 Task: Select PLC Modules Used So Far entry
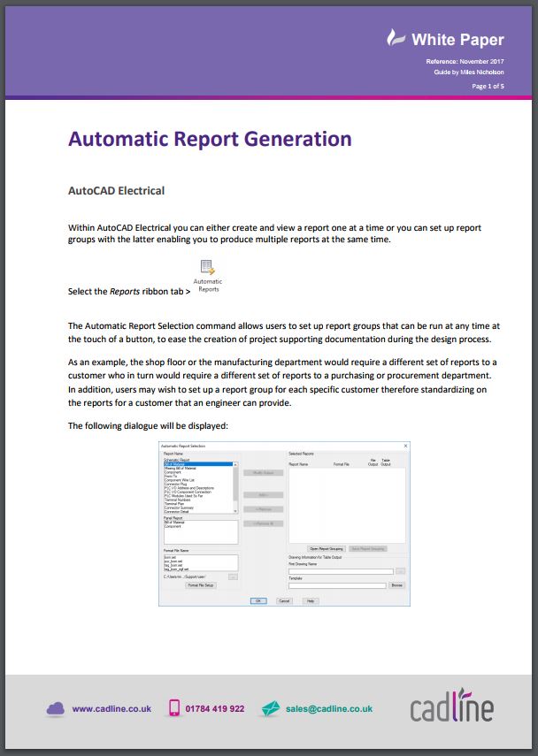coord(183,496)
